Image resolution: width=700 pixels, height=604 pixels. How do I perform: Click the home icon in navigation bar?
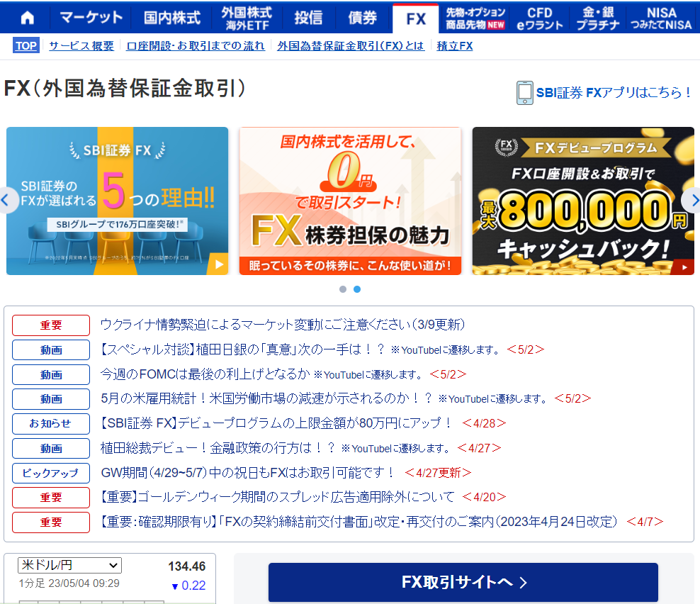point(27,18)
